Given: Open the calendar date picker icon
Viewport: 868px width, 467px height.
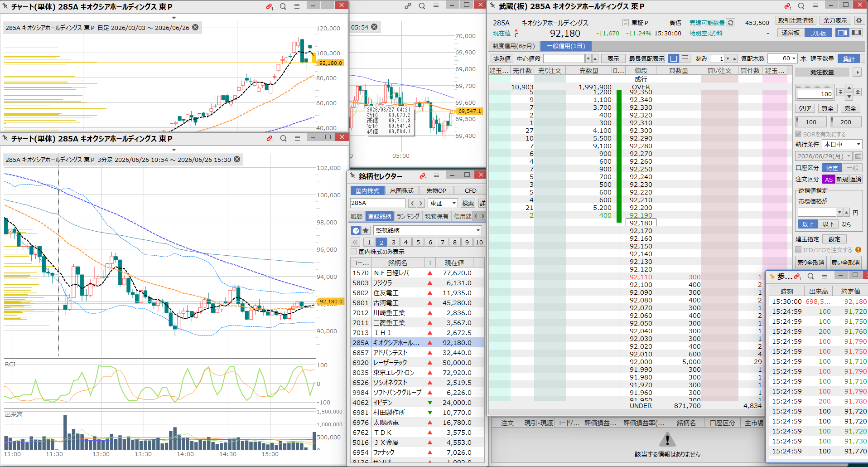Looking at the screenshot, I should 858,156.
